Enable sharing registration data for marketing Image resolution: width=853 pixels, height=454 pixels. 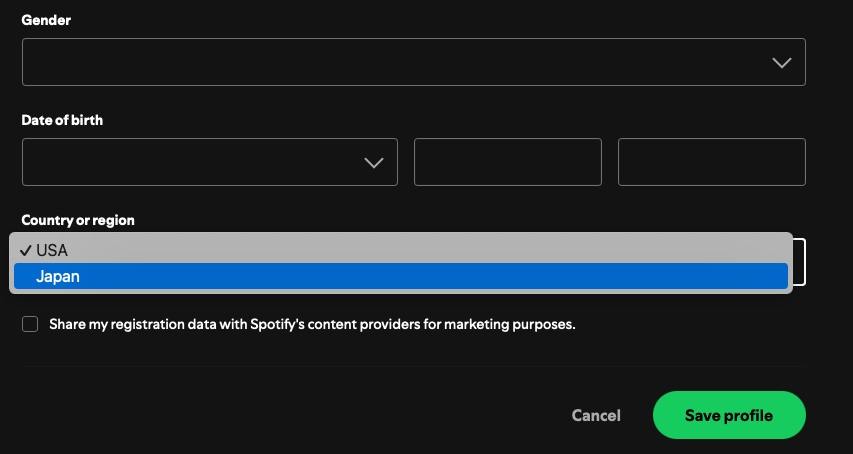(30, 324)
